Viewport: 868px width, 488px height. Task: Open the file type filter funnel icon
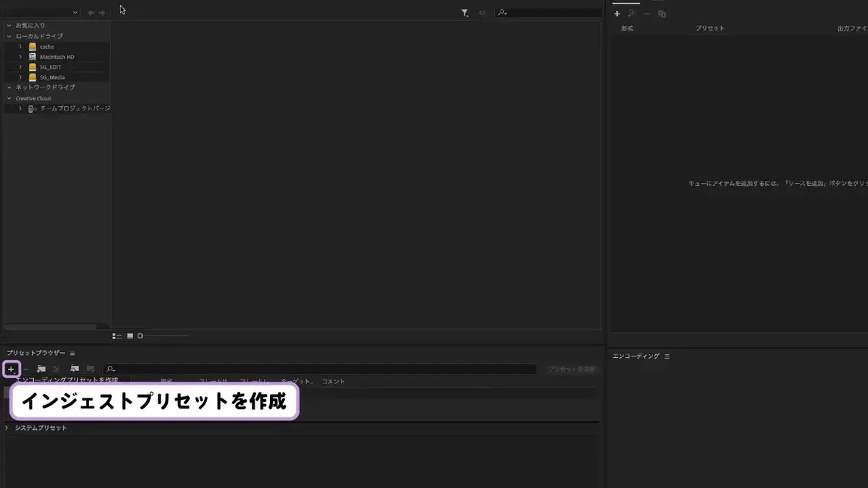coord(464,13)
